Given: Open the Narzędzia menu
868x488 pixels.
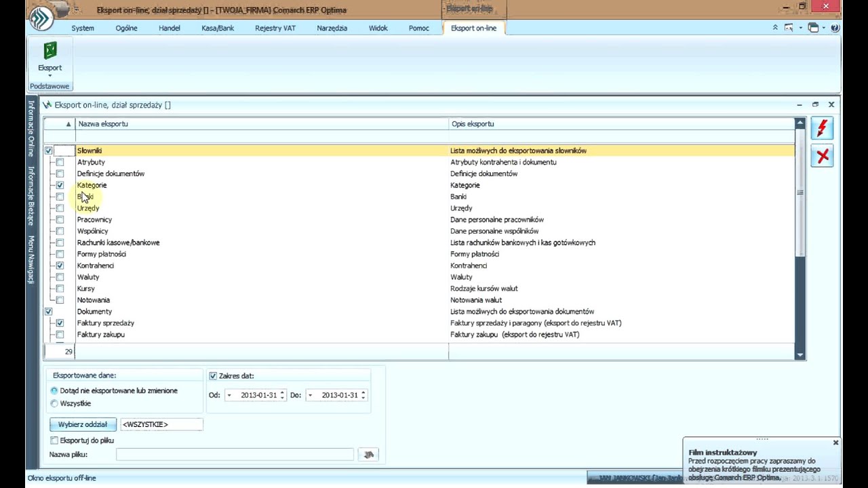Looking at the screenshot, I should click(x=332, y=28).
